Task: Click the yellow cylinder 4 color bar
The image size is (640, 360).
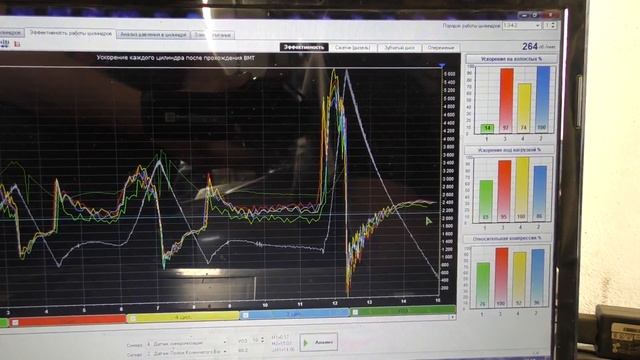Action: (x=183, y=317)
